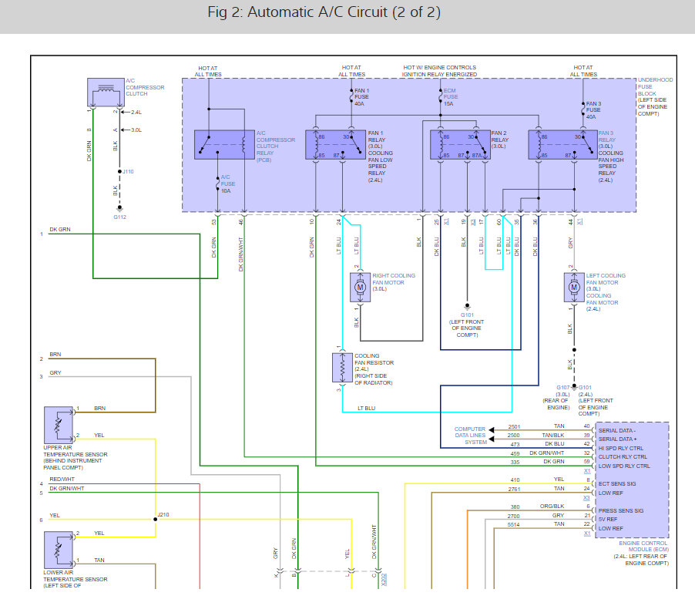Select the lower air temperature sensor symbol
This screenshot has height=616, width=695.
[59, 550]
